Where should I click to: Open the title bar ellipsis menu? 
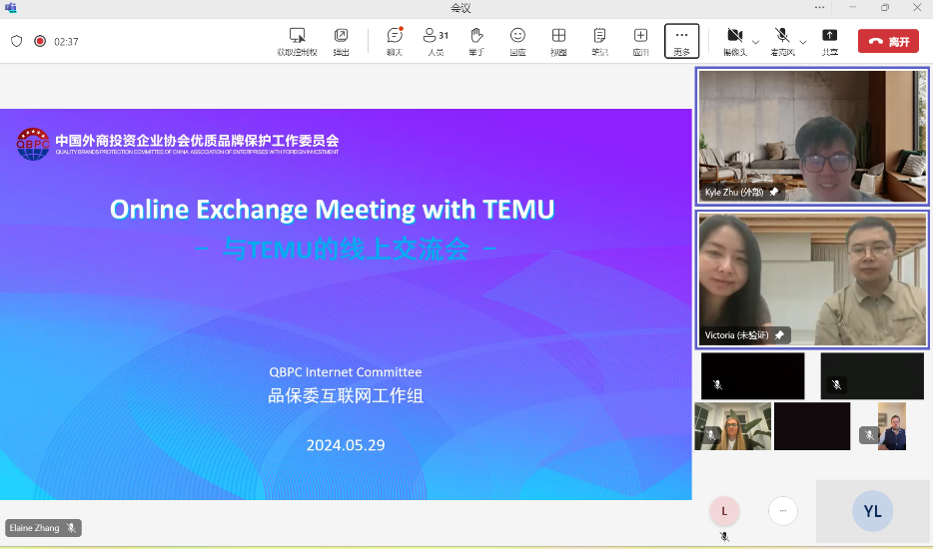pyautogui.click(x=819, y=7)
